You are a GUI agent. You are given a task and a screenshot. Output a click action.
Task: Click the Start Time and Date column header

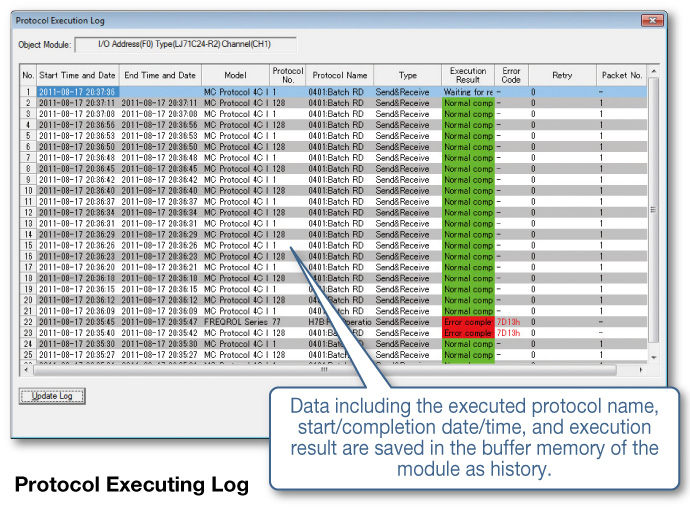tap(77, 75)
